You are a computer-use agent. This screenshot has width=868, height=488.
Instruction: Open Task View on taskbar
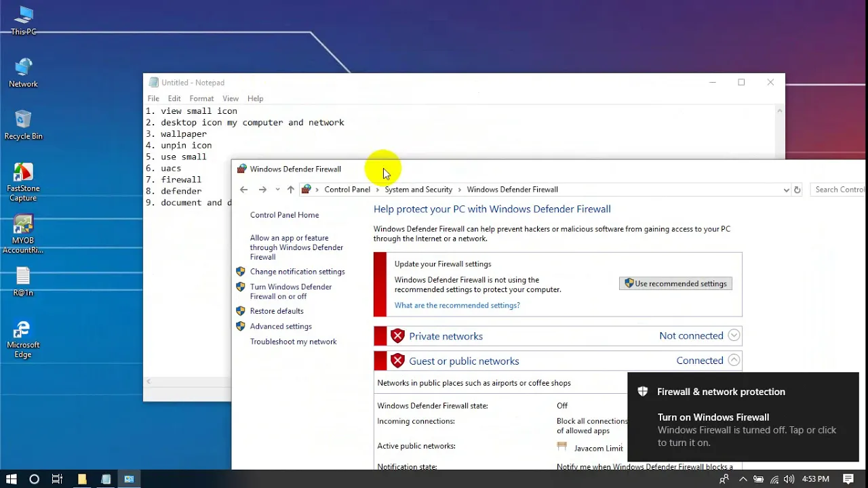point(57,479)
